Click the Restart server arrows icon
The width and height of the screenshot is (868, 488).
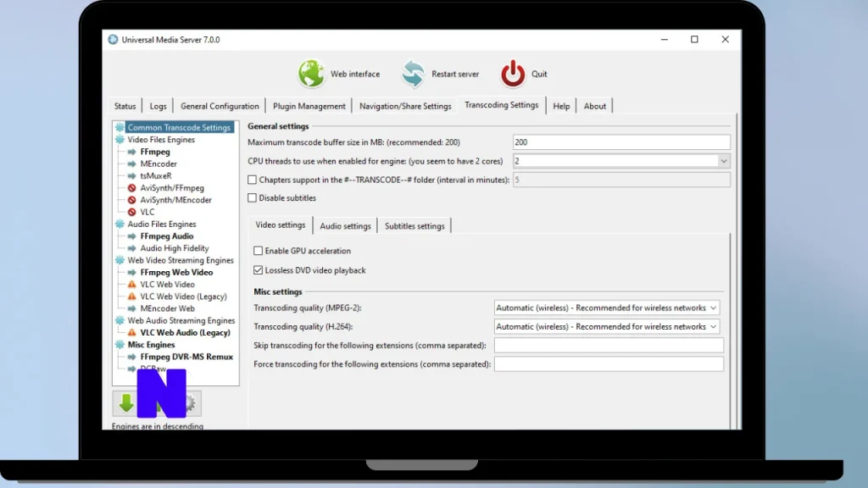coord(413,74)
